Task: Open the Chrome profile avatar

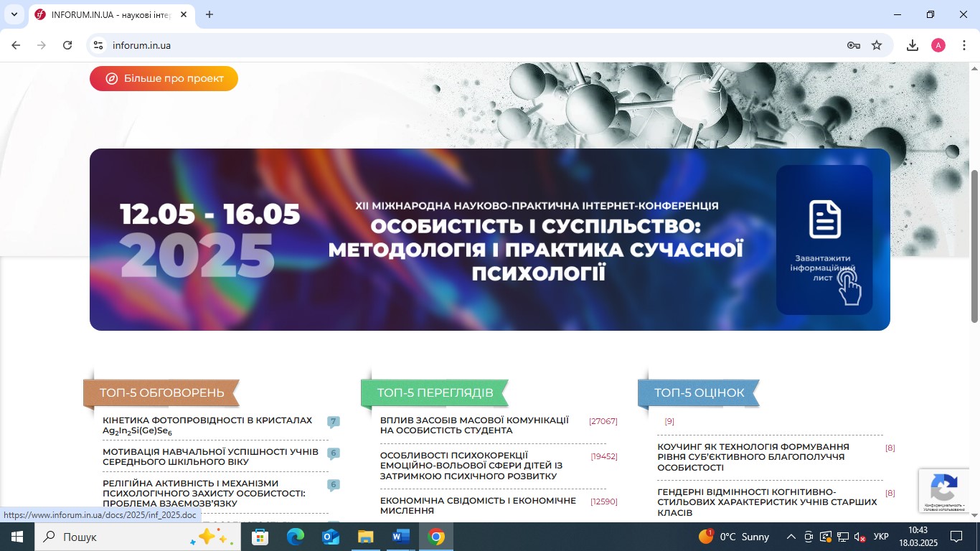Action: tap(938, 44)
